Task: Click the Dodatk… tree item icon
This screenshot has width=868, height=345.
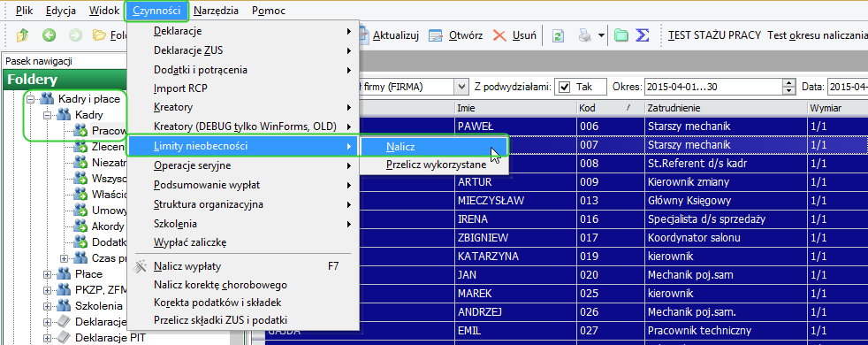Action: [80, 242]
